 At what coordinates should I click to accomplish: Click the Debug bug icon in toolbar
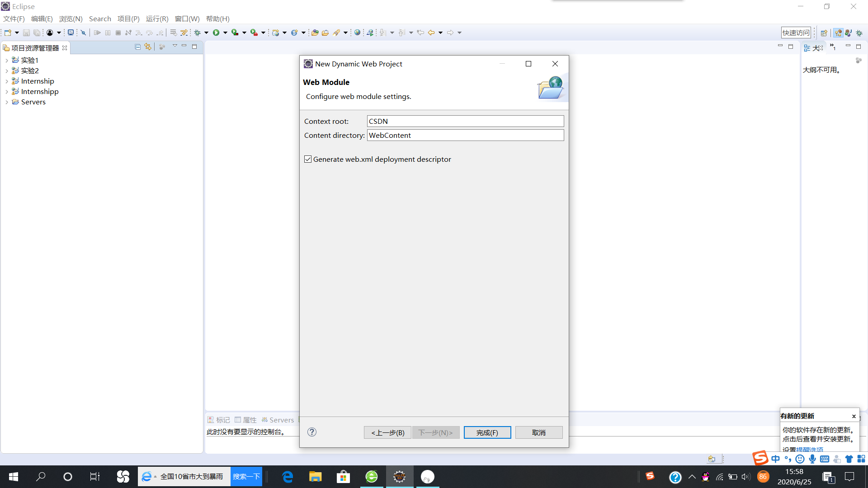point(198,33)
